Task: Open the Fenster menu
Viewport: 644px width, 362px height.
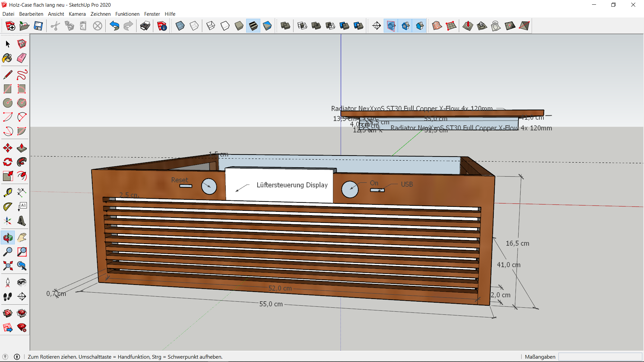Action: tap(152, 14)
